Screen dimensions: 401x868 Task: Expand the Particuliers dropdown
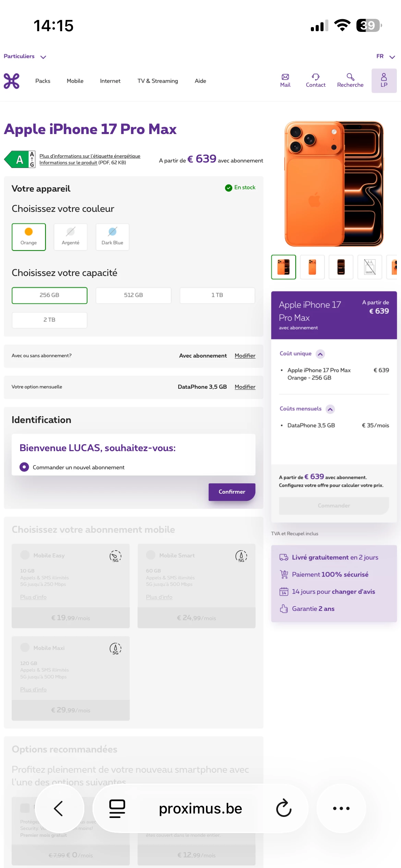click(25, 57)
